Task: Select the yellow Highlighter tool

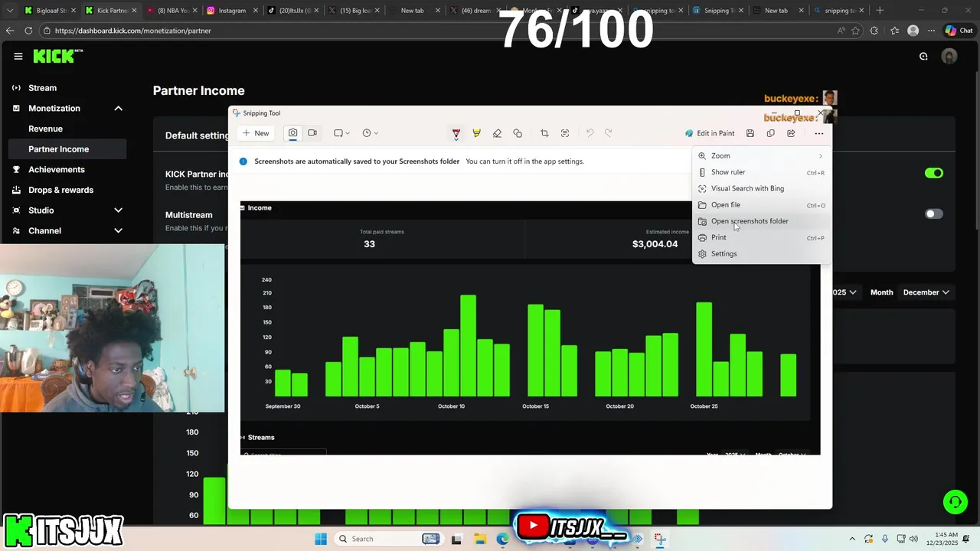Action: click(476, 133)
